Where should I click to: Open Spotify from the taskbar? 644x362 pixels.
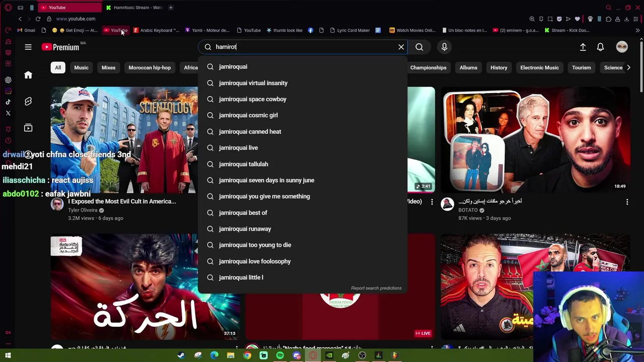(x=280, y=355)
